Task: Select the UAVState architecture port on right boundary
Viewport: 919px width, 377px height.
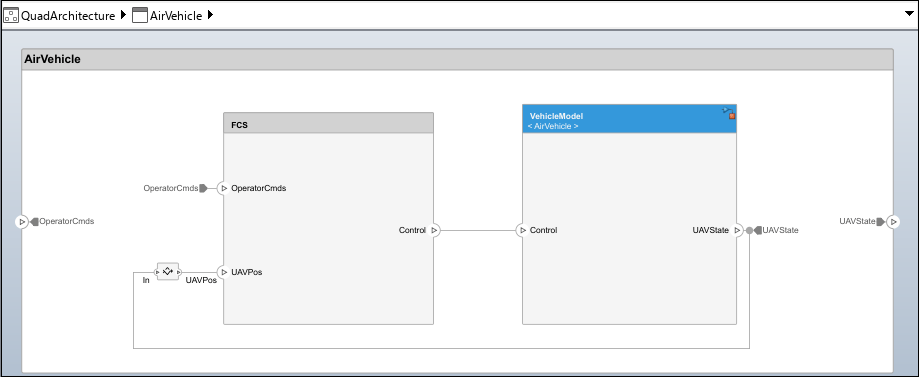Action: pos(893,222)
